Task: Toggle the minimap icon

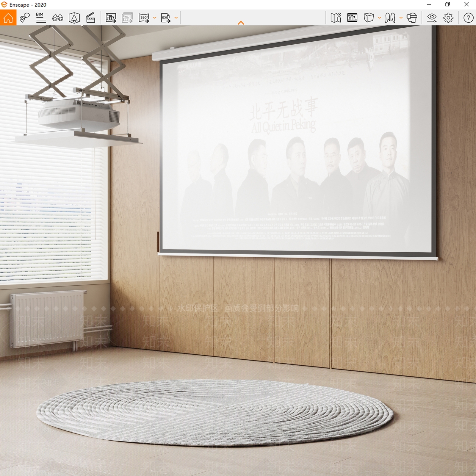Action: [x=336, y=18]
